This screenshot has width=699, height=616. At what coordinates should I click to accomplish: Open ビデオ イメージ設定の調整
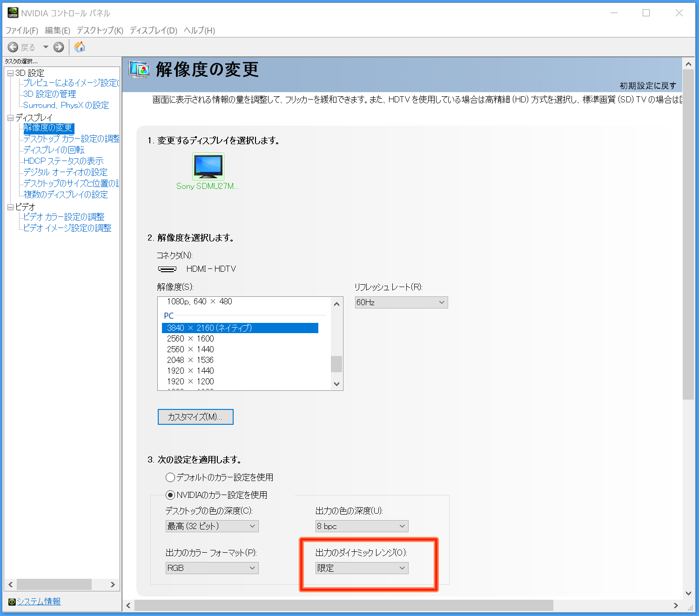click(67, 228)
